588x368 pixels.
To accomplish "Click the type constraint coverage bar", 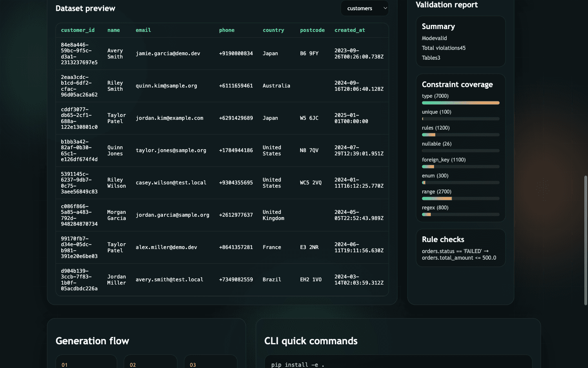I will (461, 103).
